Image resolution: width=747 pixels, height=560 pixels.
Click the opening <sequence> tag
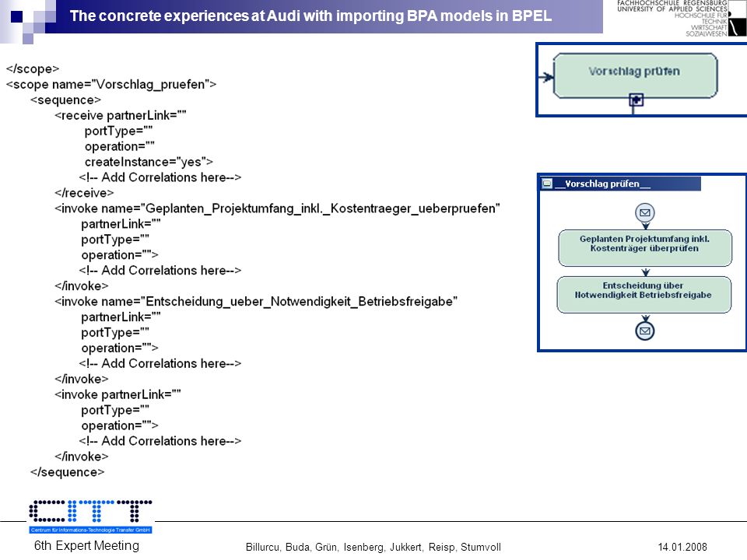click(x=65, y=100)
